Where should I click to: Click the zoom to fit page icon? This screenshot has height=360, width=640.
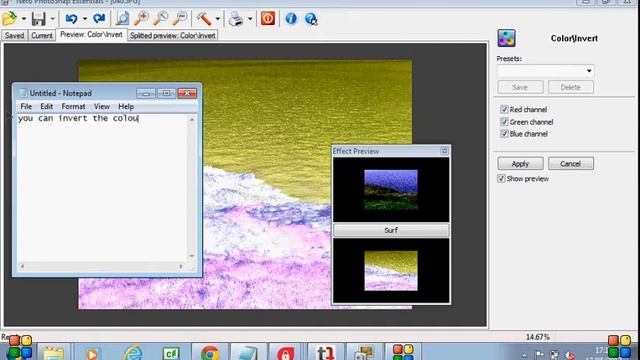[x=122, y=19]
